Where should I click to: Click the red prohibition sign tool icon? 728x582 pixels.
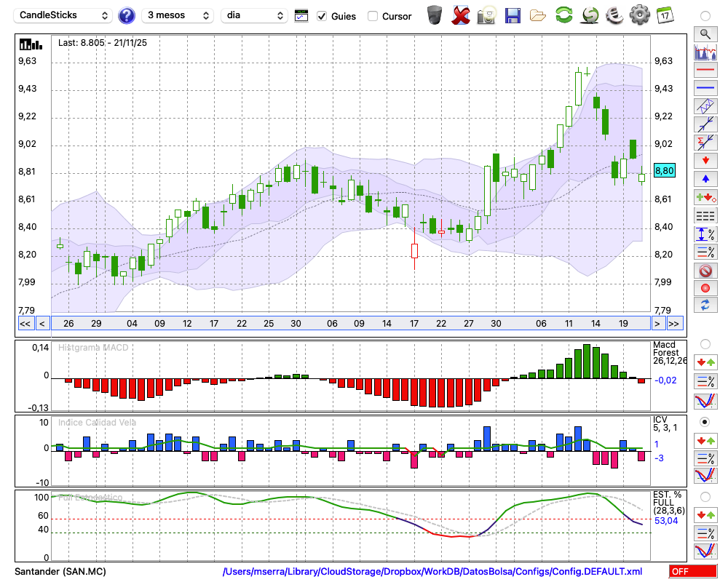point(705,271)
